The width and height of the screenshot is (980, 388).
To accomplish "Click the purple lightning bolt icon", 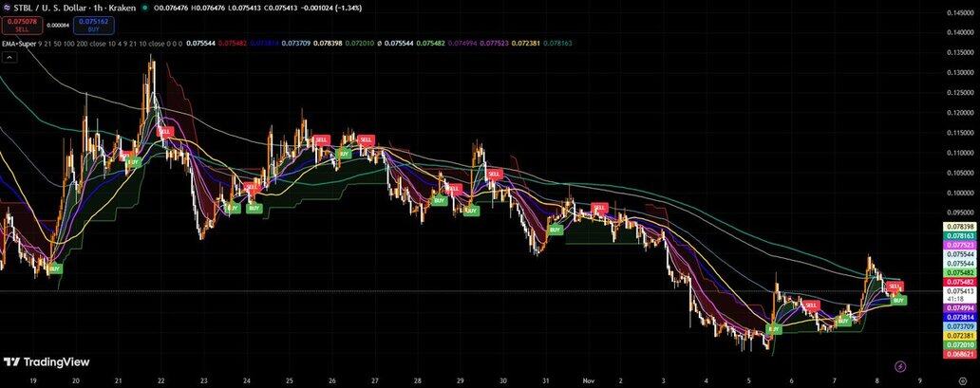I will point(900,365).
